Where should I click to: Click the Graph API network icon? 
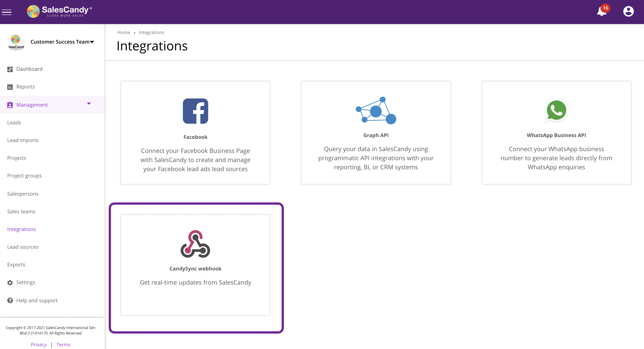point(376,111)
